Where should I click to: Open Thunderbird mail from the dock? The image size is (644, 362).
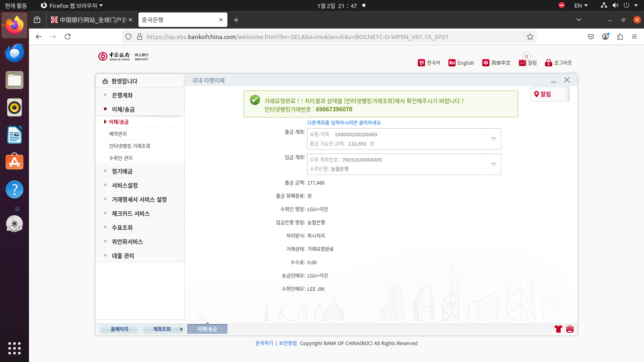14,53
